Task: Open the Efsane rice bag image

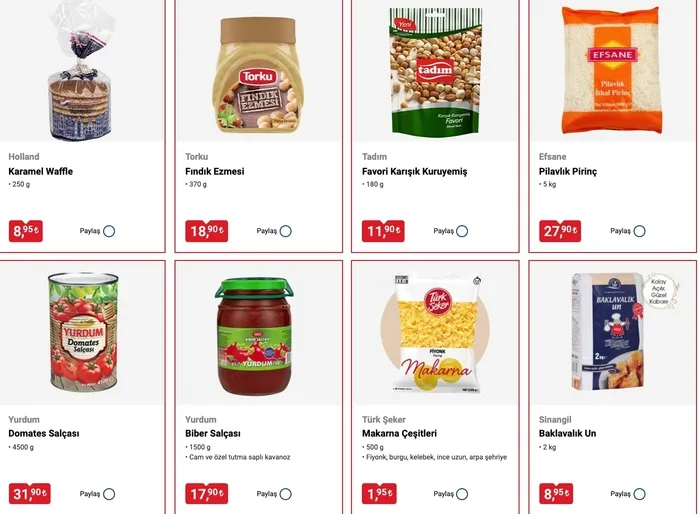Action: point(612,70)
